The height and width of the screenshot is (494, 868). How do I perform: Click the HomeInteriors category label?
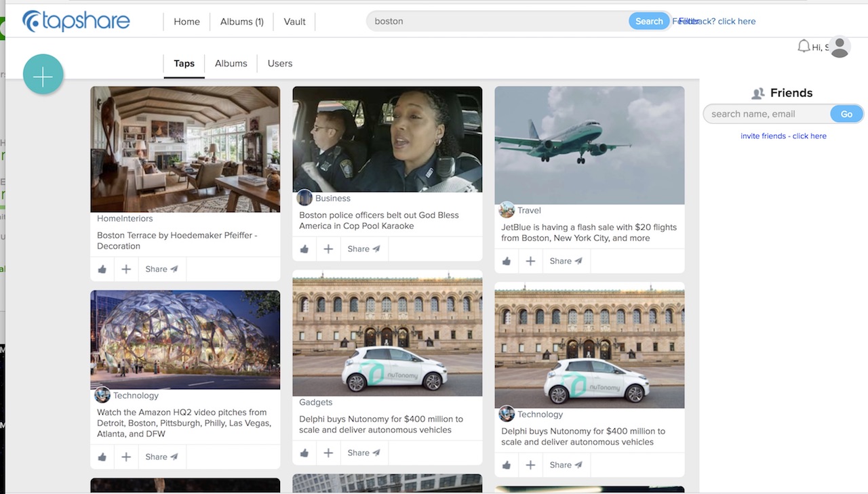coord(125,219)
